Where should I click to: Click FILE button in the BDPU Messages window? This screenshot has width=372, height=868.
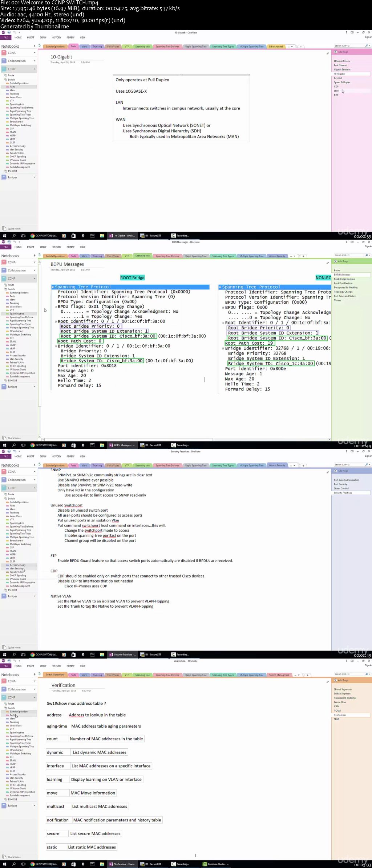(x=5, y=247)
